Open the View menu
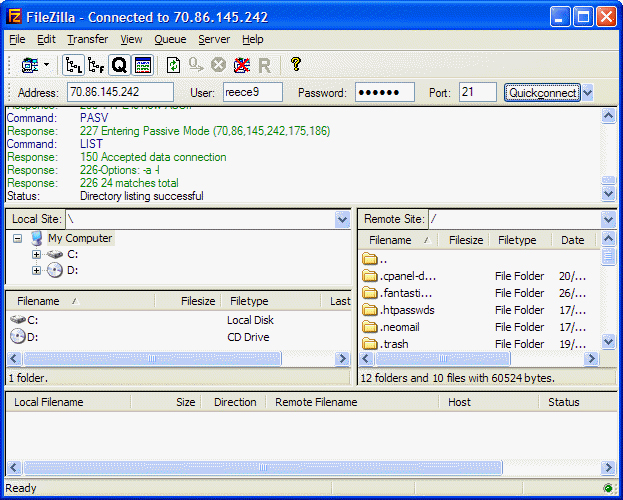623x500 pixels. click(131, 39)
